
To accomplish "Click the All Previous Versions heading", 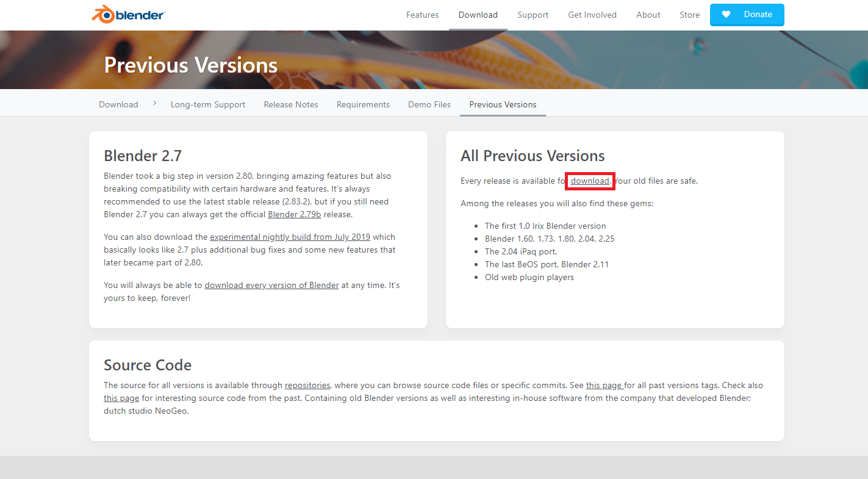I will [533, 156].
